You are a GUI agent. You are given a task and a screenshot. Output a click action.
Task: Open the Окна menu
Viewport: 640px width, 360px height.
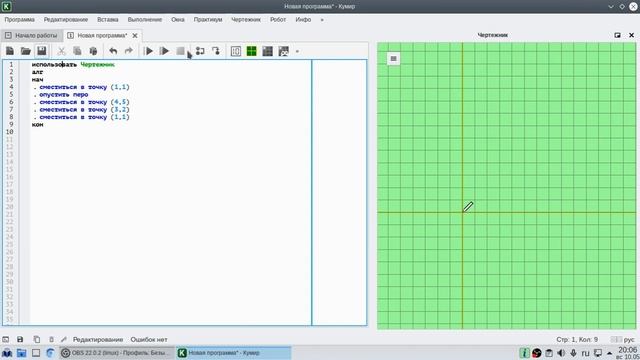178,20
